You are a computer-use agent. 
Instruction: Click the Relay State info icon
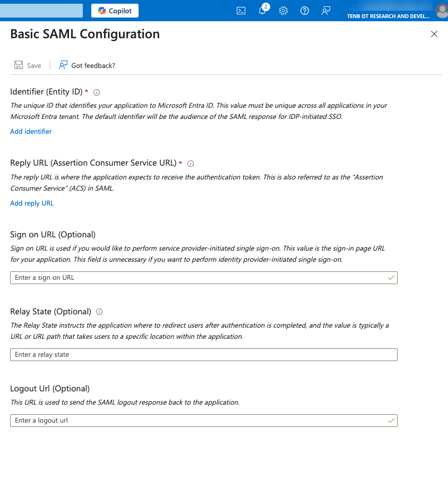point(99,312)
